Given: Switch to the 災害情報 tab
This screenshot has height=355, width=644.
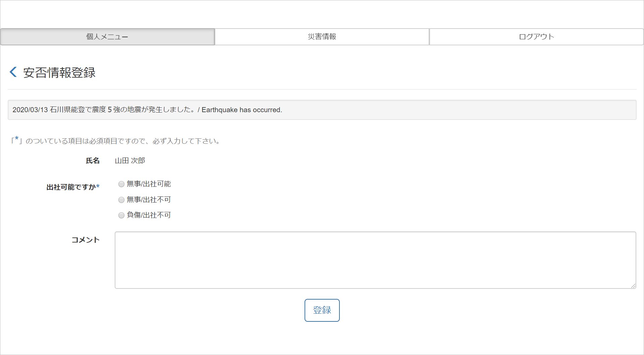Looking at the screenshot, I should 322,37.
